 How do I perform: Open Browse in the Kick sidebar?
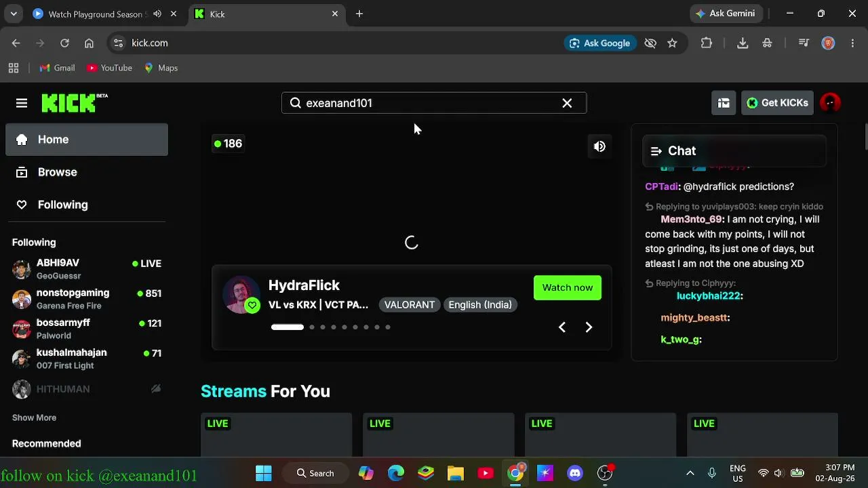click(87, 172)
